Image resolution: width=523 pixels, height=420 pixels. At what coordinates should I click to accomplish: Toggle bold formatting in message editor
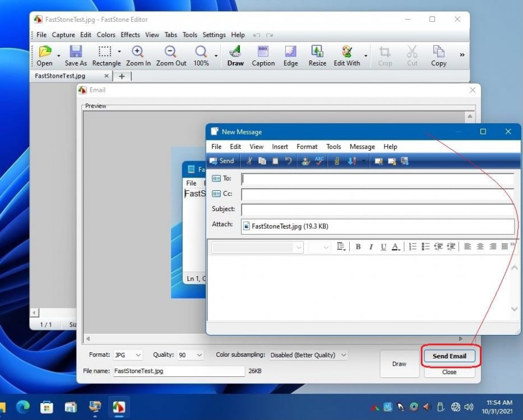(x=358, y=247)
